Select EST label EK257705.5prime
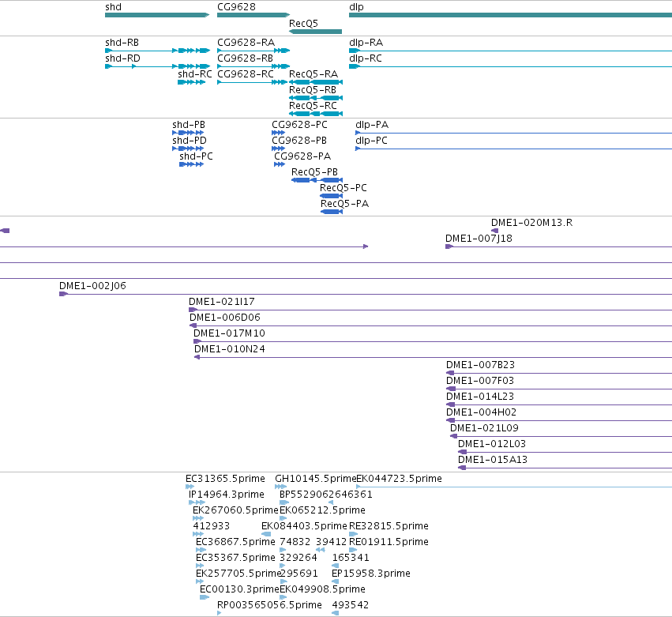 pos(238,574)
